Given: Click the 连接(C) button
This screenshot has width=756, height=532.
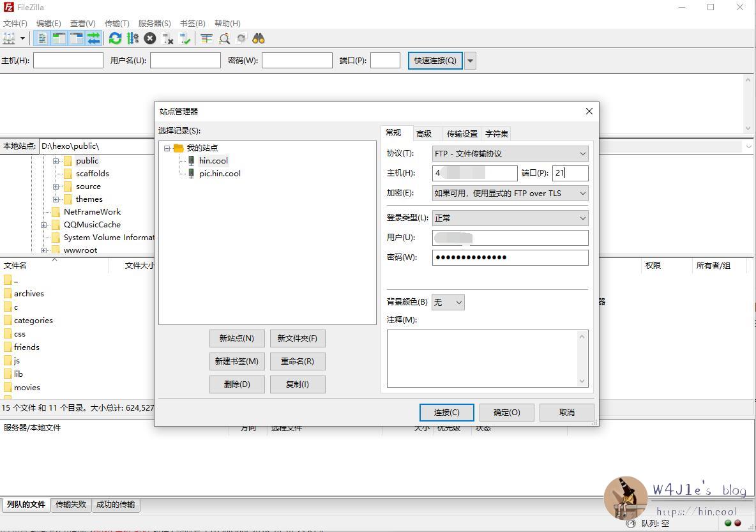Looking at the screenshot, I should click(x=446, y=413).
